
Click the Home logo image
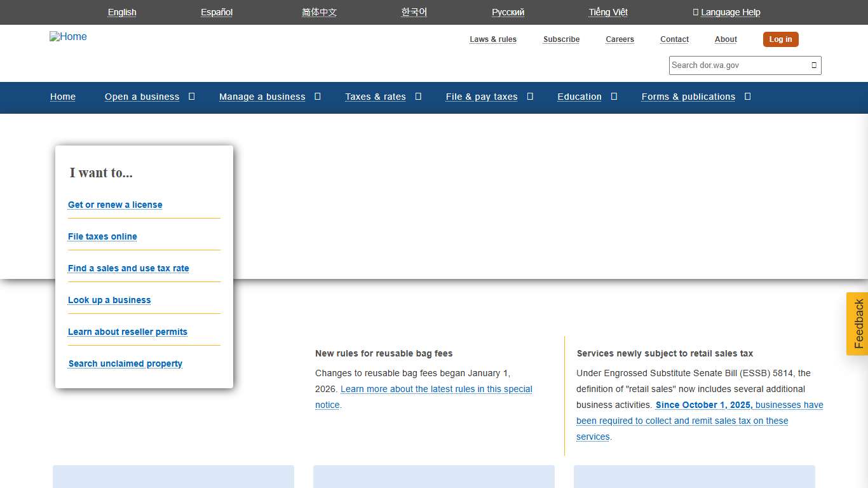coord(68,37)
